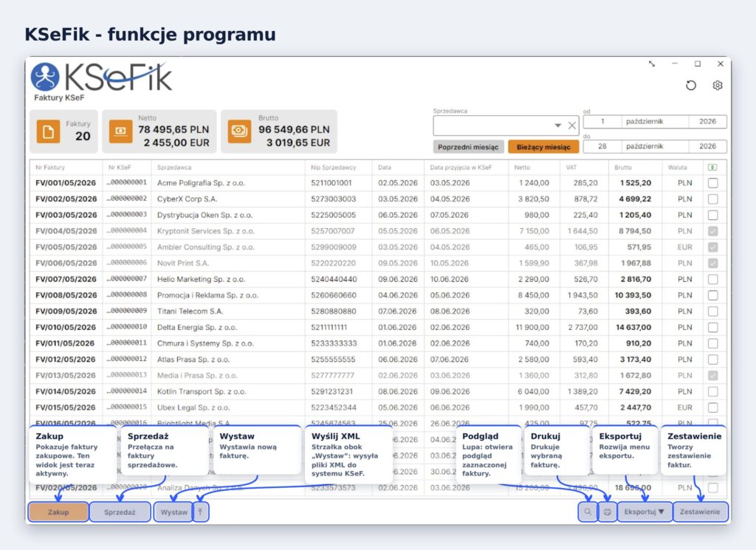Click the Wystaw button
Screen dimensions: 756x550
pyautogui.click(x=173, y=512)
